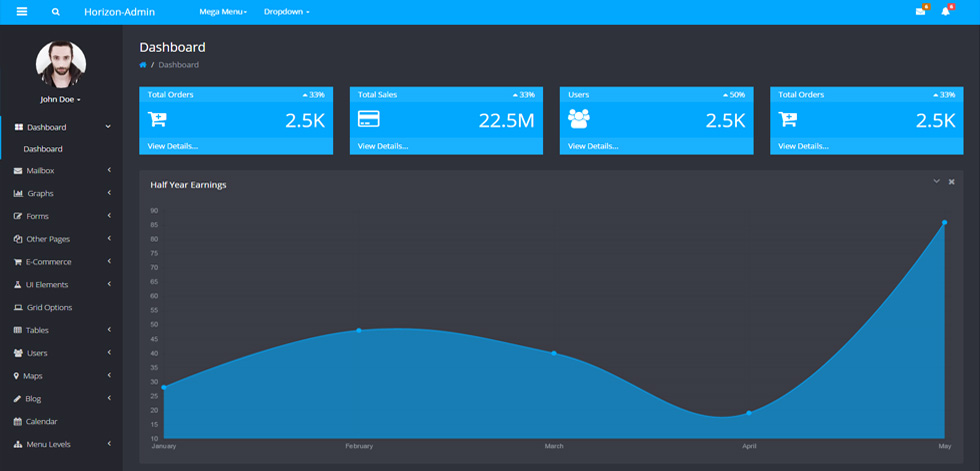Click View Details in Users card
The height and width of the screenshot is (471, 980).
(x=593, y=146)
